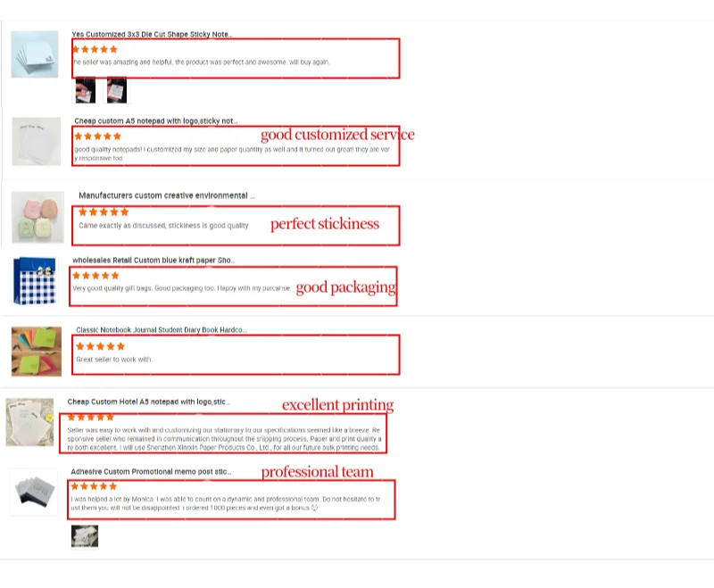Open the colorful green notebook product thumbnail
This screenshot has height=588, width=714.
(37, 352)
